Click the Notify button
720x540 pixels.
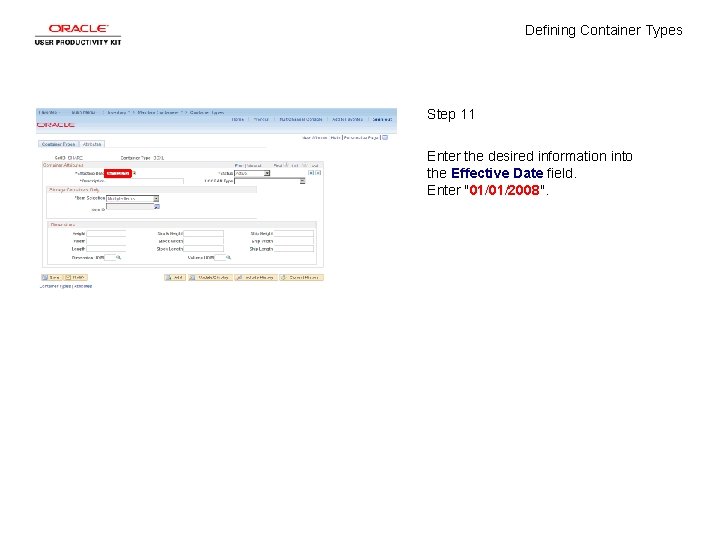pos(75,277)
